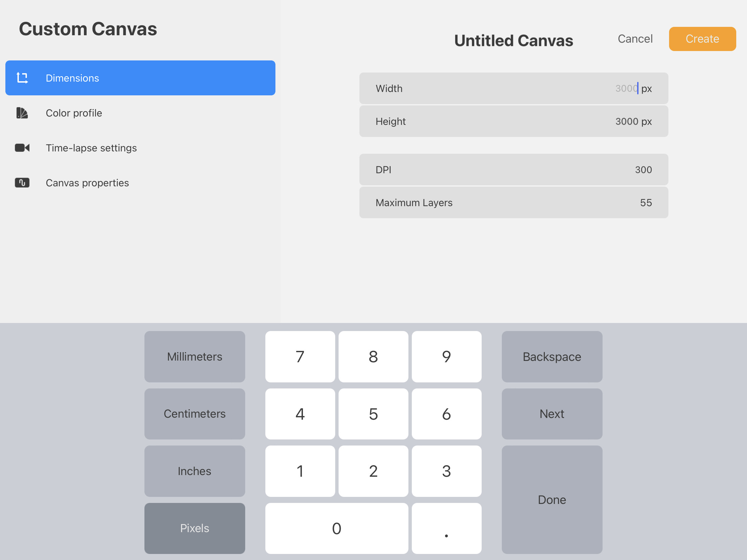Image resolution: width=747 pixels, height=560 pixels.
Task: Tap the 7 key
Action: point(300,357)
